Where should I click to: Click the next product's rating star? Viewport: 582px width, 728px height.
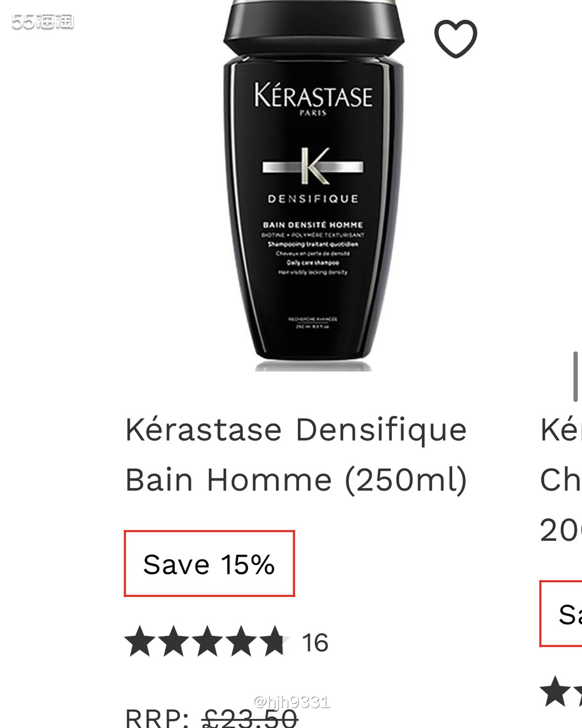[x=555, y=691]
